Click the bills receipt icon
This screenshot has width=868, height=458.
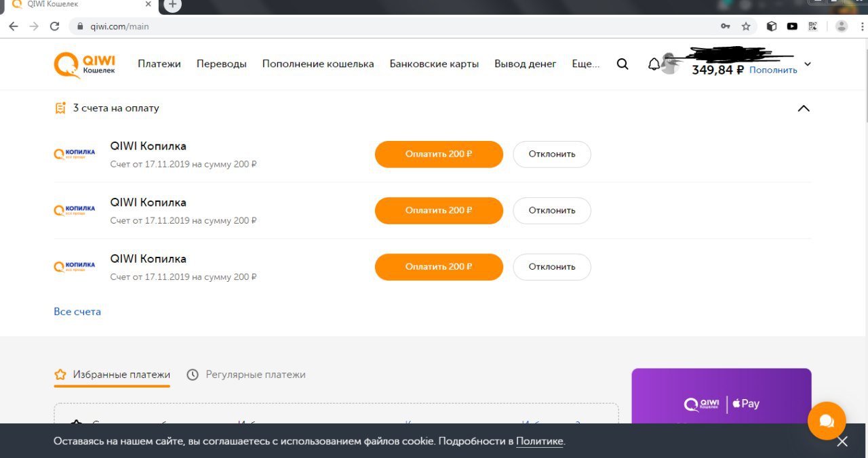[x=60, y=108]
